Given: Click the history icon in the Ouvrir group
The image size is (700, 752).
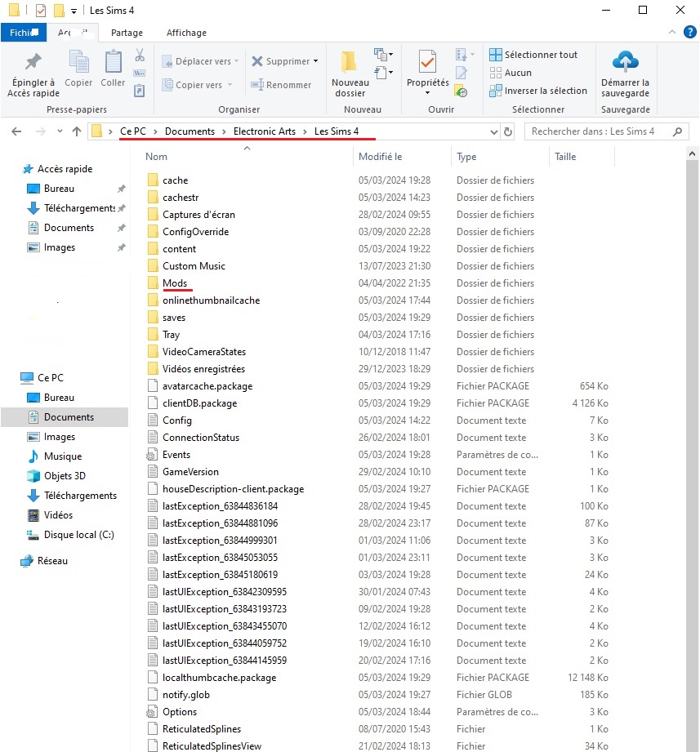Looking at the screenshot, I should pos(461,91).
